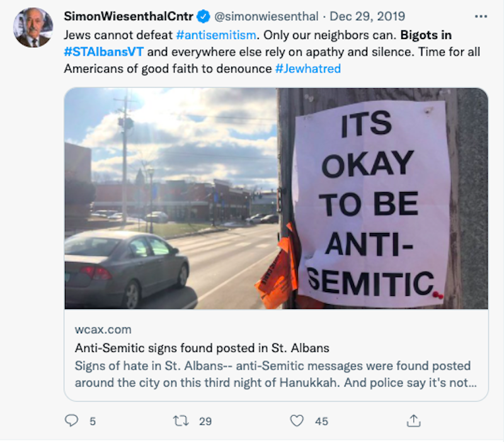Click the reply count showing 5

(x=93, y=421)
